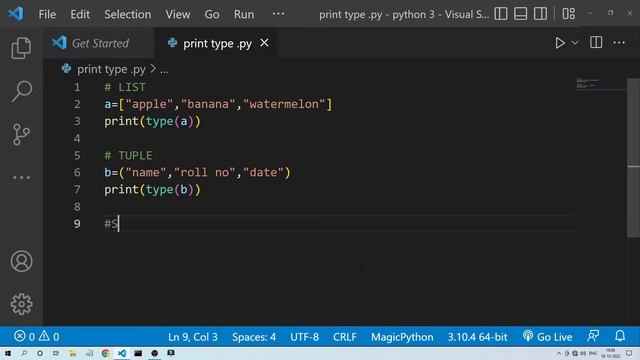The image size is (640, 360).
Task: Switch to the Get Started tab
Action: click(100, 43)
